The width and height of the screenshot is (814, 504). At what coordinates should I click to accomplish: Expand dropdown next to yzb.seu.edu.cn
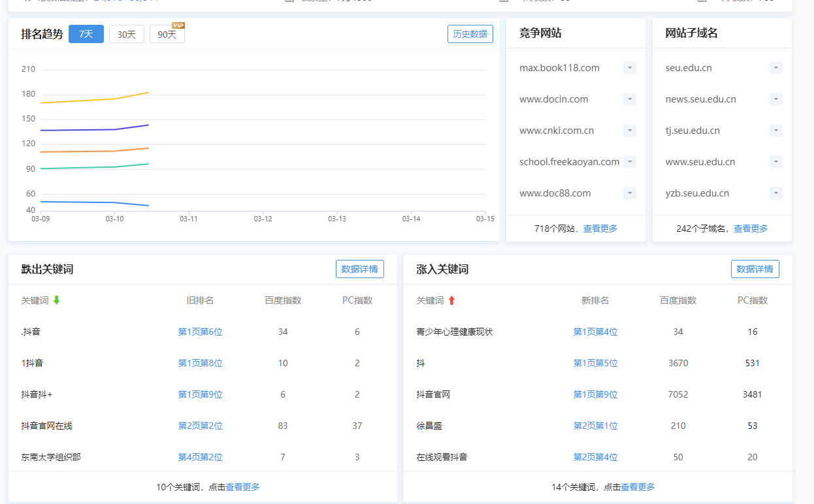coord(776,193)
